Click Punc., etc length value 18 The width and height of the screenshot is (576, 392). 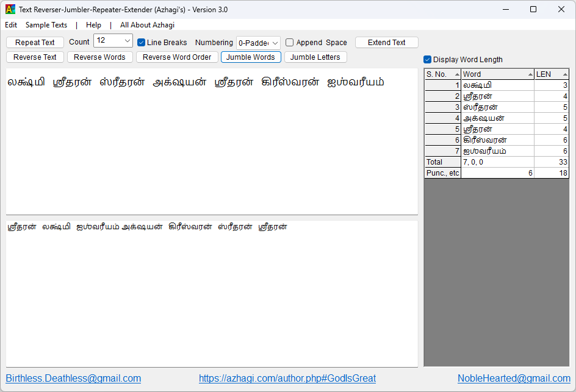coord(552,173)
